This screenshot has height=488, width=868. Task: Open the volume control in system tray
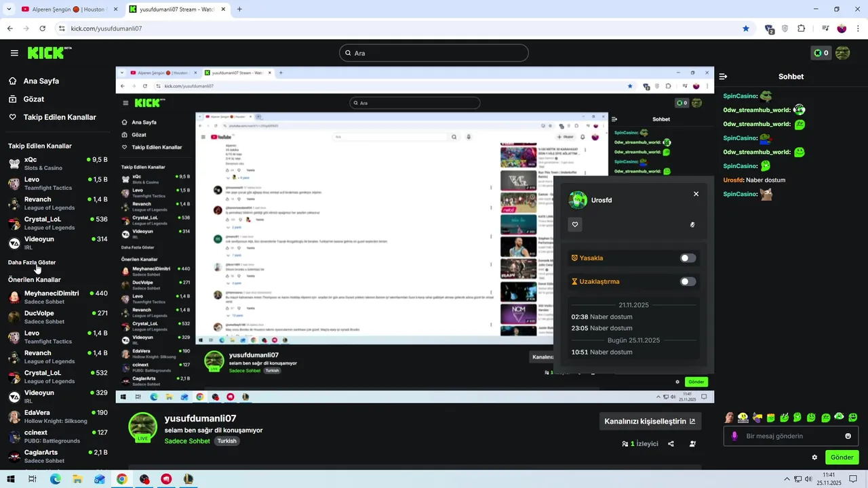[x=808, y=479]
